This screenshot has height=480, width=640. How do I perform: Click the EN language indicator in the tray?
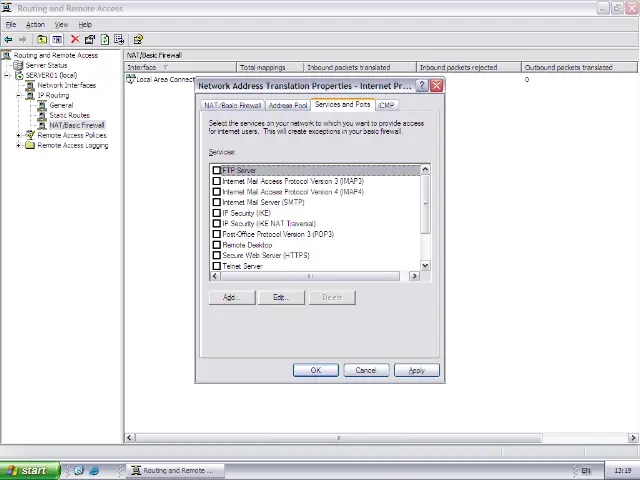(586, 471)
